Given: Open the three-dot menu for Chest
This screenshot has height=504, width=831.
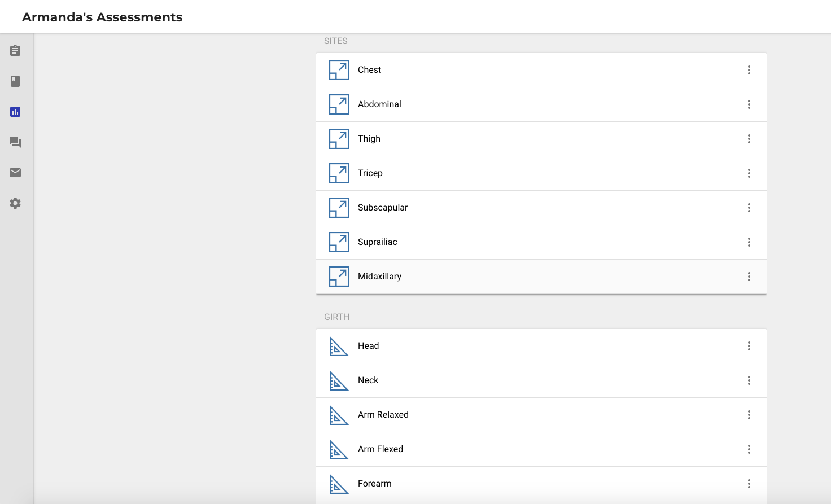Looking at the screenshot, I should pos(749,70).
